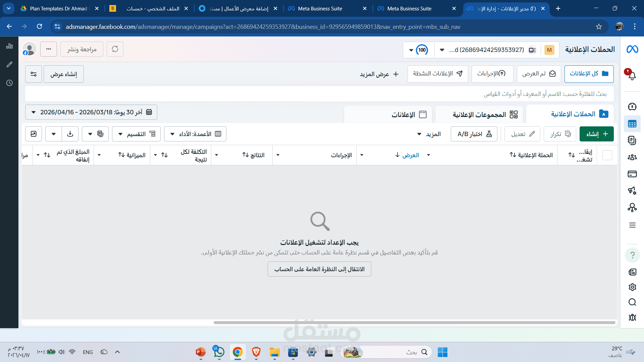
Task: Click the search icon in the Meta sidebar
Action: tap(632, 302)
